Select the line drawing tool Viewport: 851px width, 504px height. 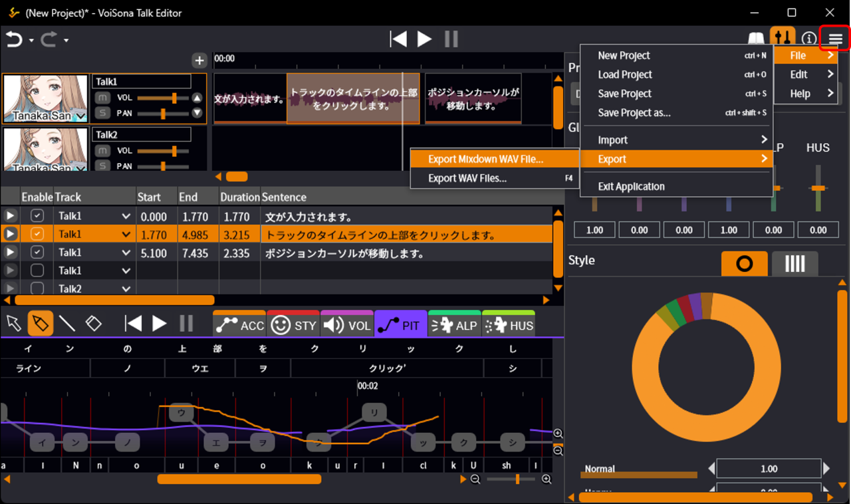(67, 324)
